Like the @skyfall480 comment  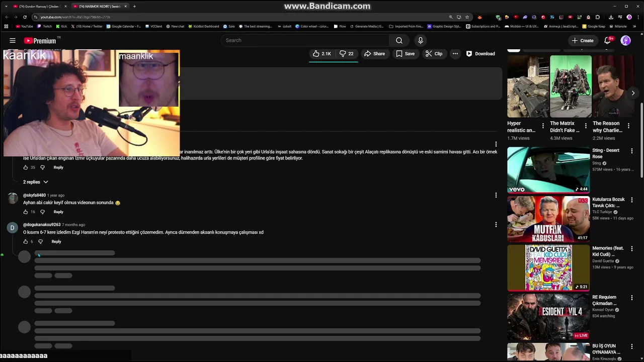[x=26, y=212]
